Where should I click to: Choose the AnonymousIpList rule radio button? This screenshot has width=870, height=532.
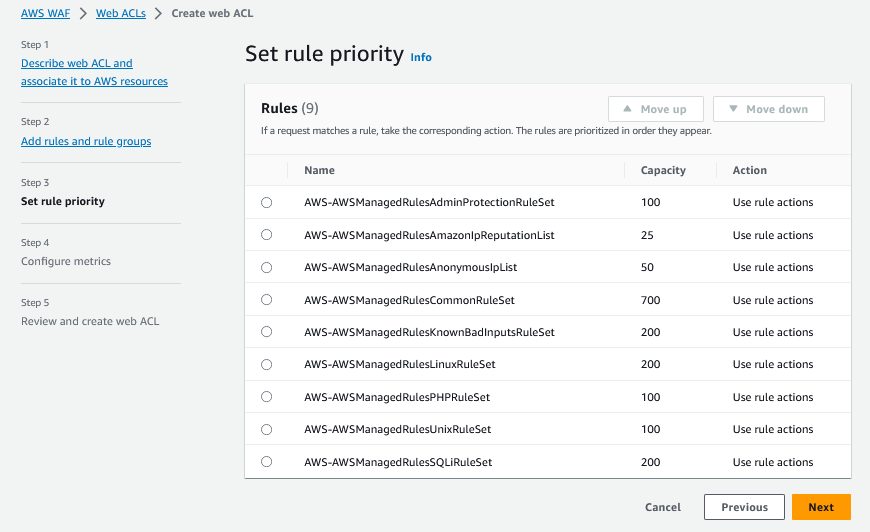tap(266, 267)
